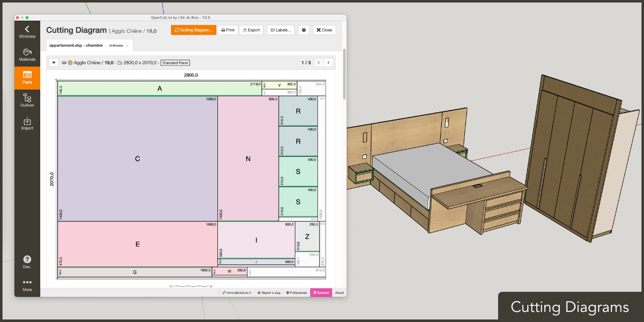Click the 1 / 3 page indicator
This screenshot has width=644, height=322.
306,63
